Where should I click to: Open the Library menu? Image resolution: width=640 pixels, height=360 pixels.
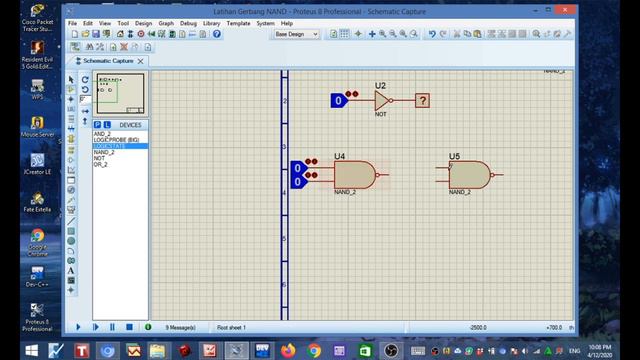click(x=211, y=23)
